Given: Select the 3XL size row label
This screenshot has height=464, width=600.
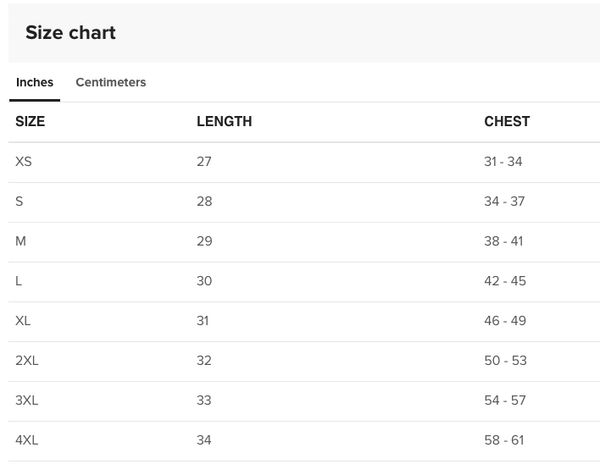Looking at the screenshot, I should click(x=27, y=400).
